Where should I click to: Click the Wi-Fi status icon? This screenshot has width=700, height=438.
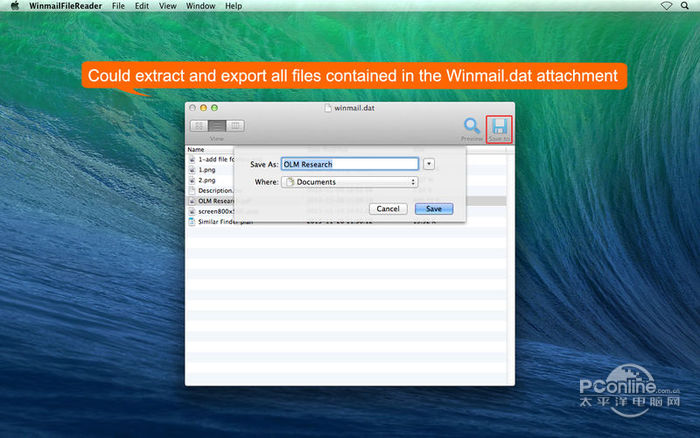coord(667,6)
